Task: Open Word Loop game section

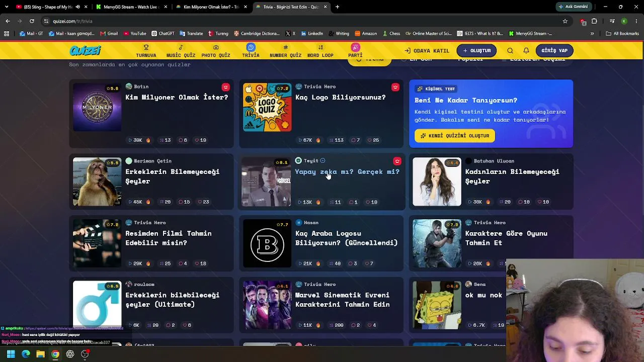Action: click(320, 51)
